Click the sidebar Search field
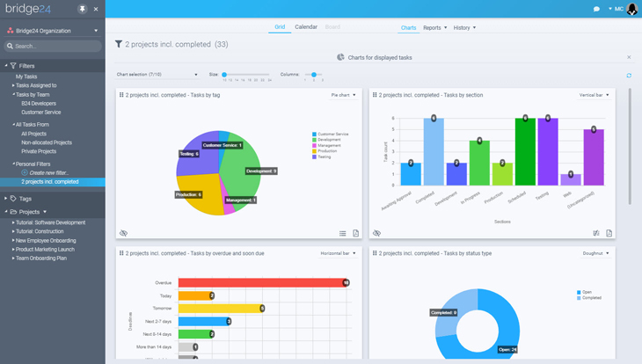The image size is (642, 364). click(x=53, y=46)
